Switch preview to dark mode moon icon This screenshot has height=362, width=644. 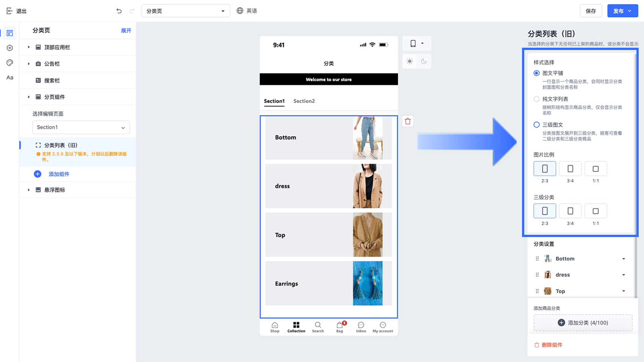pos(424,61)
